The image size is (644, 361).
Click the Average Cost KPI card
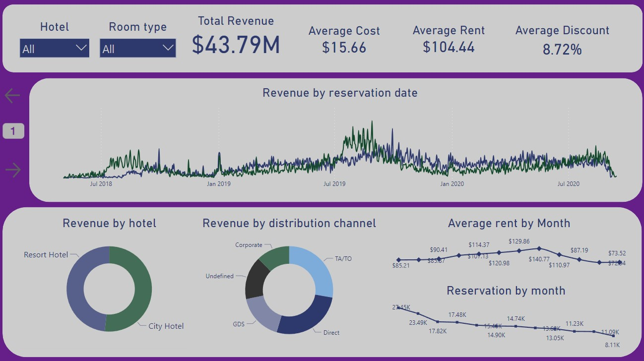pos(344,39)
